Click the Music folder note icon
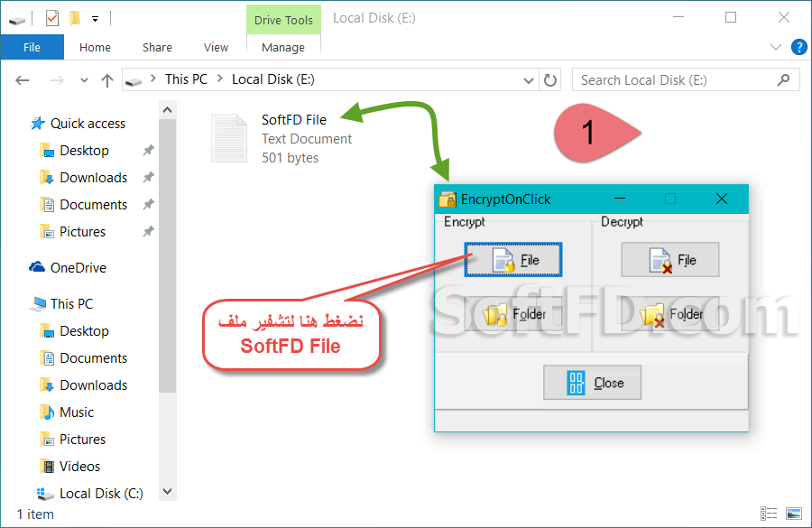 click(x=47, y=412)
